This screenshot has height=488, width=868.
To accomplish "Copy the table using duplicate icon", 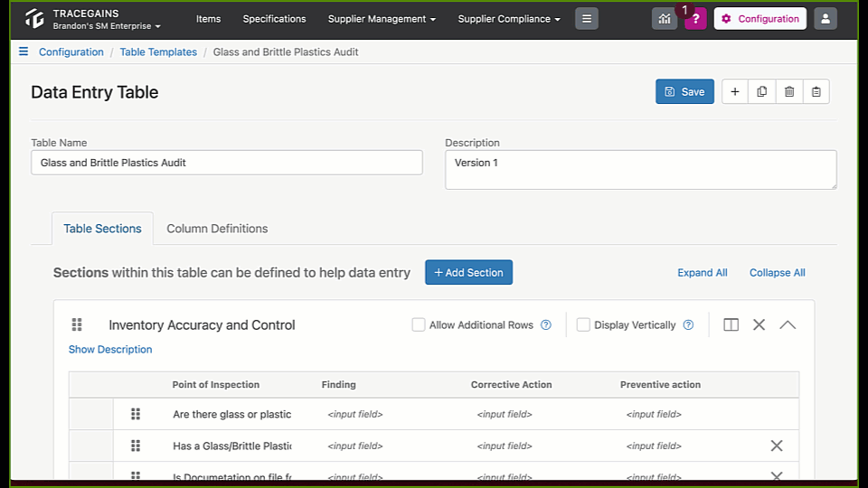I will 762,92.
